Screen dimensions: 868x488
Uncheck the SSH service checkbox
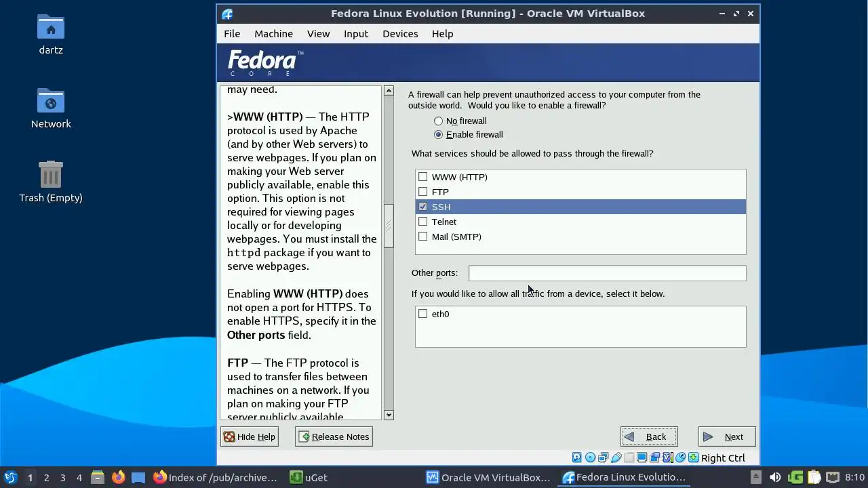coord(423,207)
